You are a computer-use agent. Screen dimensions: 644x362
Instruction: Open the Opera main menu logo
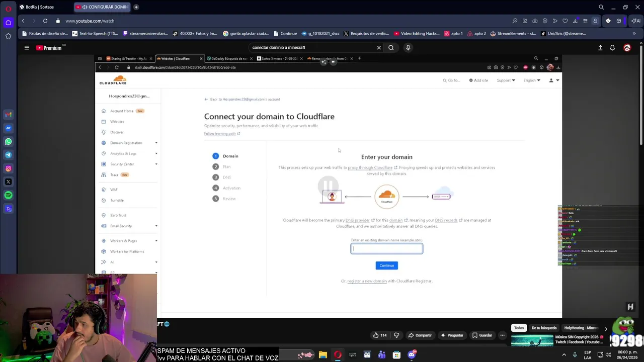(x=8, y=9)
